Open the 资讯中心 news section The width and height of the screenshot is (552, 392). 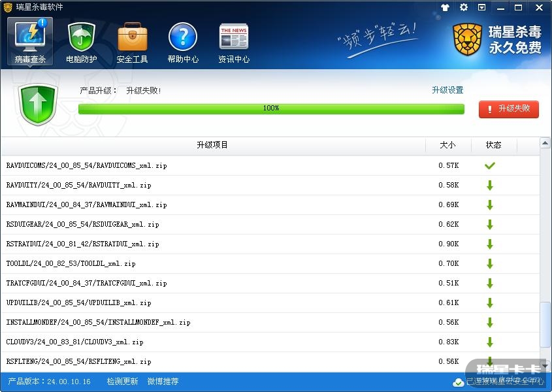click(234, 42)
